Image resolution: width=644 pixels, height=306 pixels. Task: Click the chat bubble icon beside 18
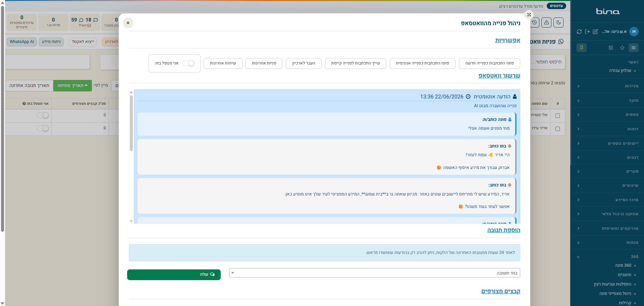pos(96,20)
